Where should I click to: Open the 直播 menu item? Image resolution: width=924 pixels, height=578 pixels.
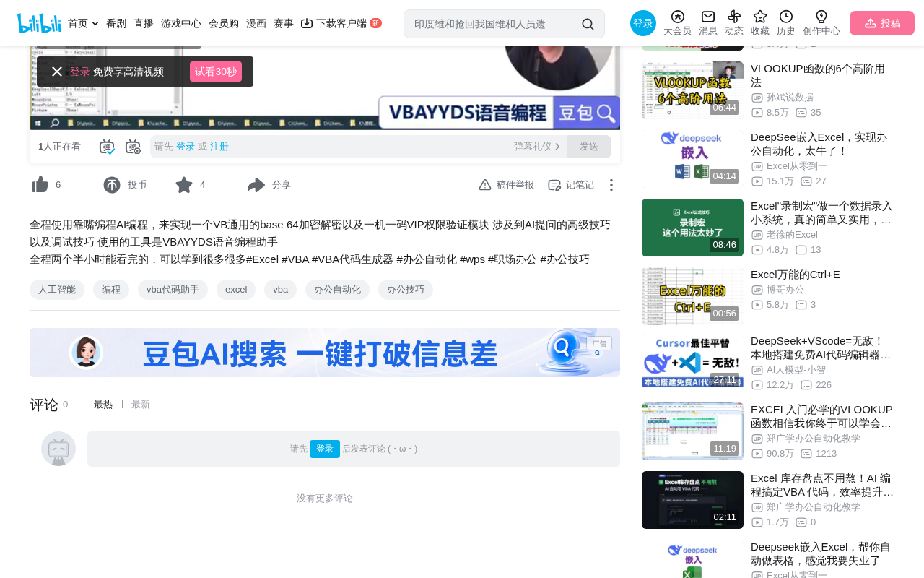(144, 23)
